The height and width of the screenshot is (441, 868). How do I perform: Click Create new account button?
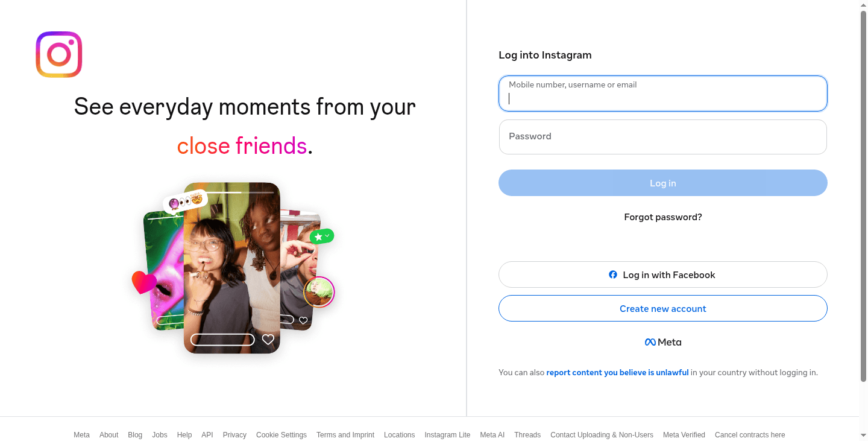(x=663, y=308)
